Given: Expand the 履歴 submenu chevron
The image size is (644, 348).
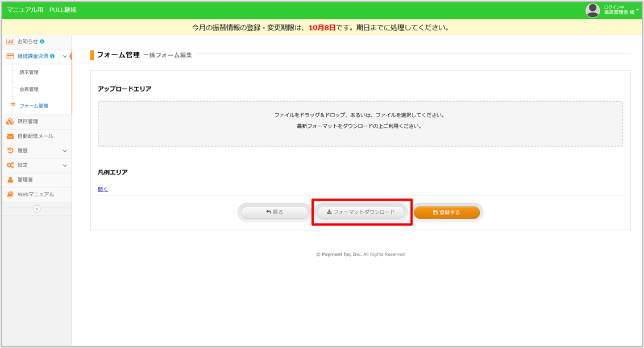Looking at the screenshot, I should [x=65, y=151].
